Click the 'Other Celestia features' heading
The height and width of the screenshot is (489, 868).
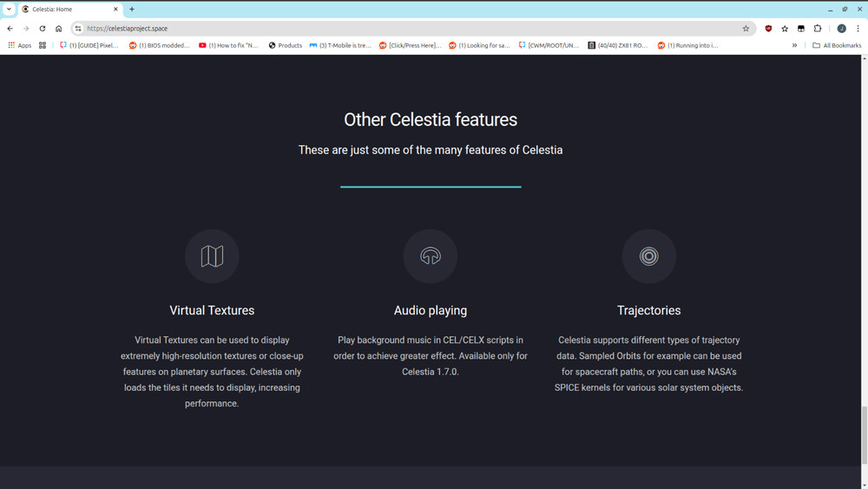coord(431,120)
